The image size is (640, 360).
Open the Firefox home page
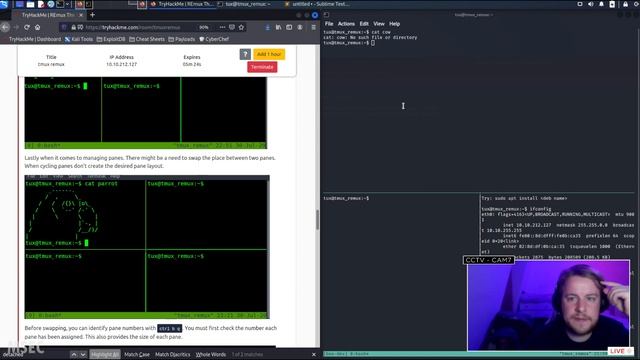[38, 27]
